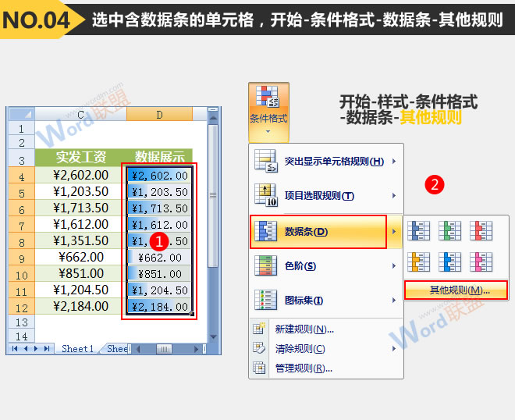515x420 pixels.
Task: Open 图标集(I) menu item
Action: point(326,301)
